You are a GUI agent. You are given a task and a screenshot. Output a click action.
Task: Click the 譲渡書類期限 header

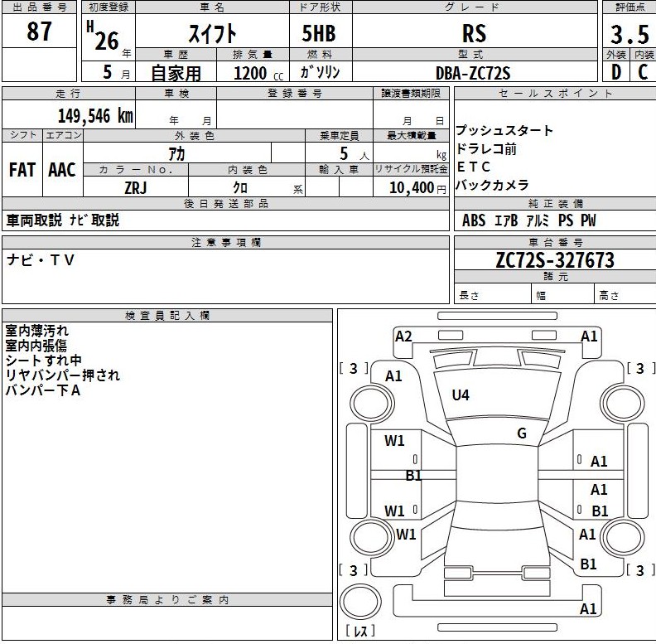click(411, 94)
